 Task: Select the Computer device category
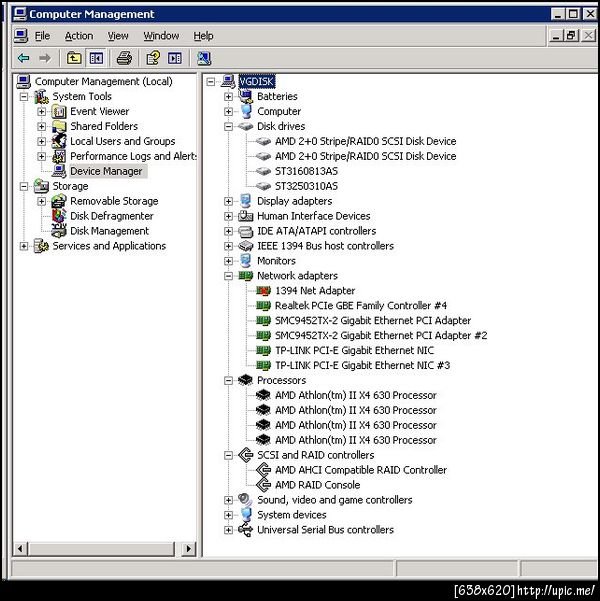point(279,112)
